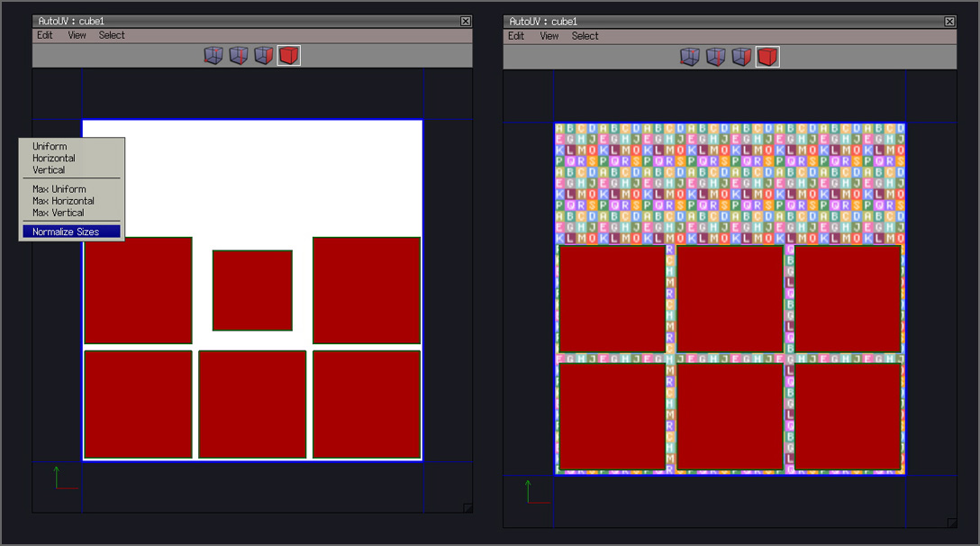This screenshot has width=980, height=546.
Task: Close the right AutoUV cube1 window
Action: [x=949, y=22]
